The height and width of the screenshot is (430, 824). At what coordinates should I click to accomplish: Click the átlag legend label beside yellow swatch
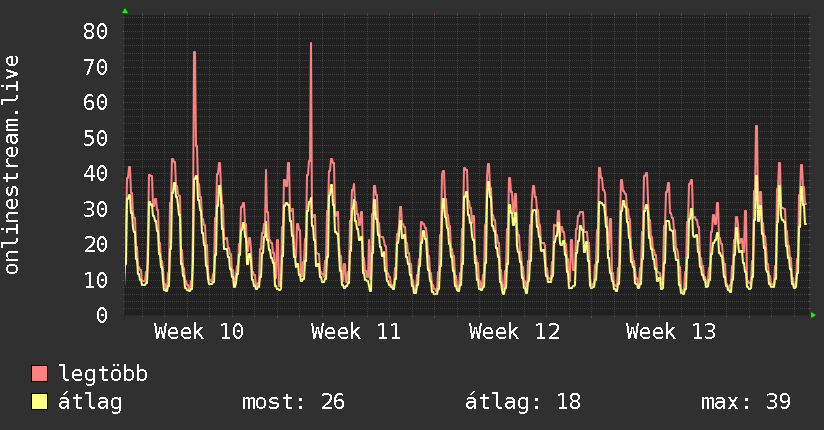90,402
